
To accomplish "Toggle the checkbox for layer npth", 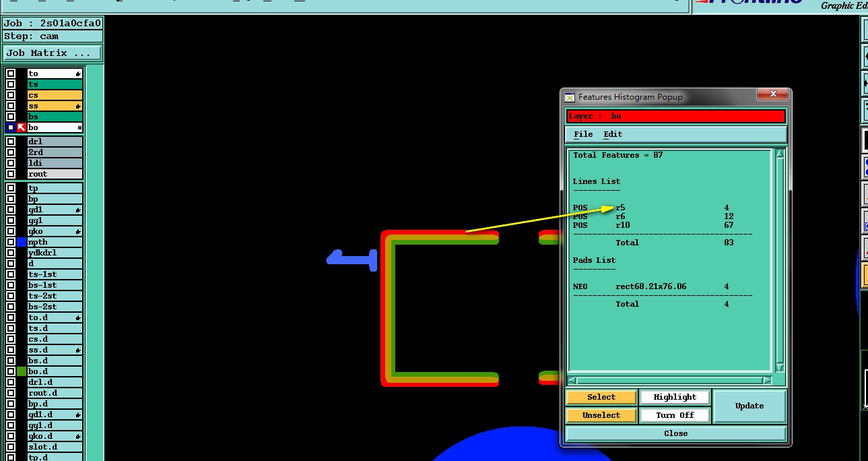I will pos(11,242).
